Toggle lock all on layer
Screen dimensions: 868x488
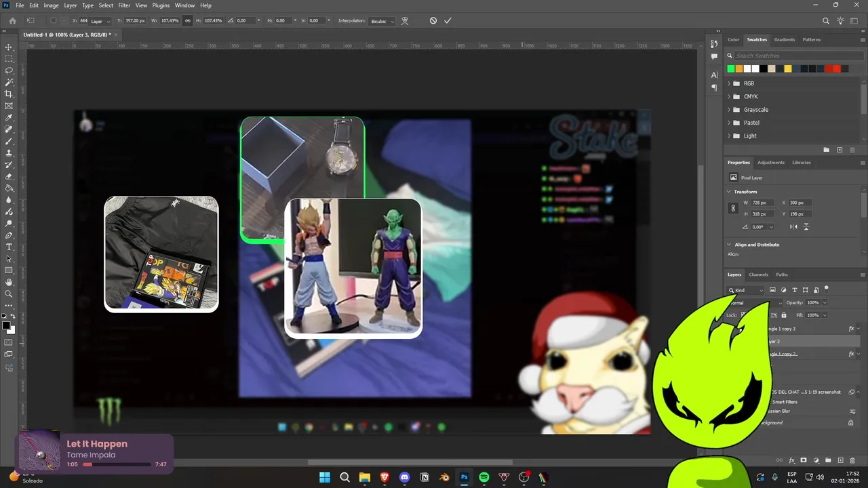click(784, 315)
